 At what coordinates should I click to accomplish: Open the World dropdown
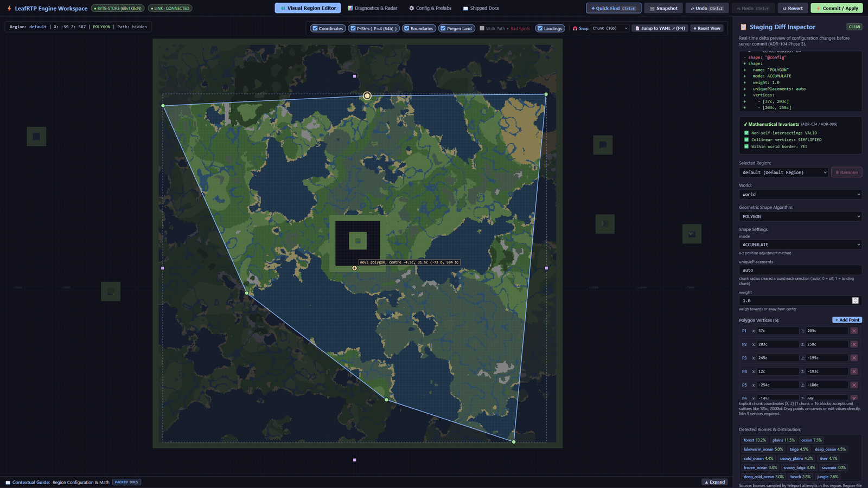pos(800,194)
